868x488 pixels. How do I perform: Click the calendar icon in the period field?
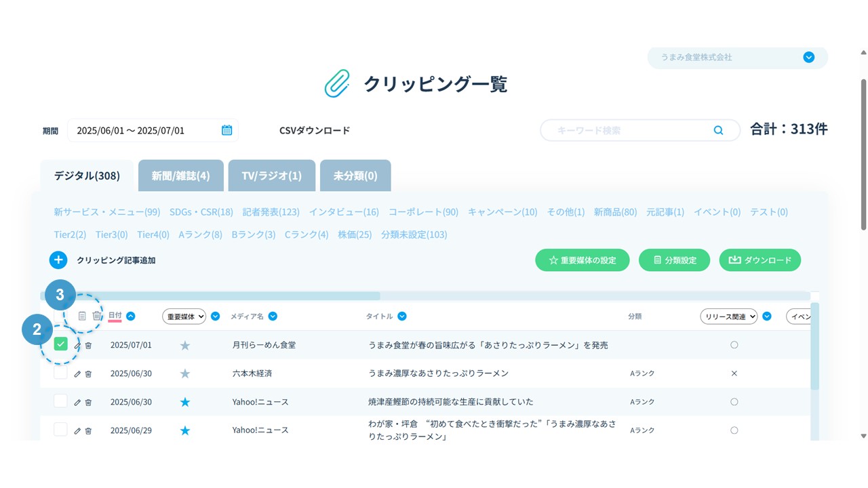pos(226,130)
